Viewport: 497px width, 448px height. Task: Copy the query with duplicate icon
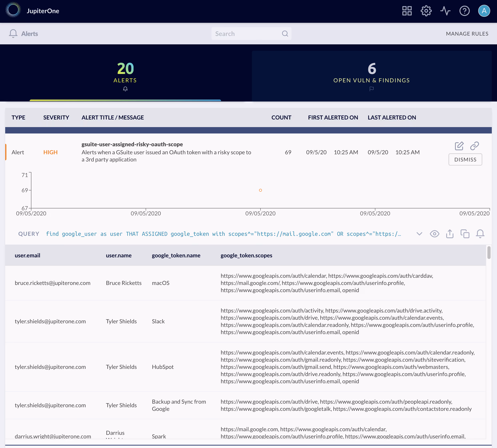pos(465,234)
